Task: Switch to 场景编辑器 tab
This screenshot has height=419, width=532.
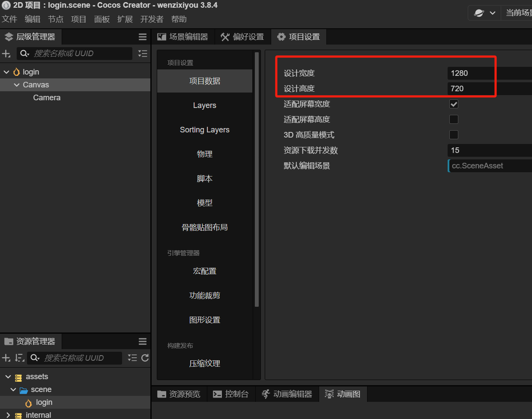Action: (183, 37)
